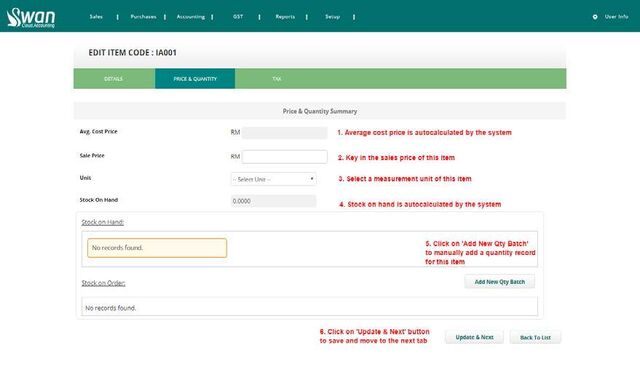Expand the Select Unit dropdown

click(x=273, y=179)
